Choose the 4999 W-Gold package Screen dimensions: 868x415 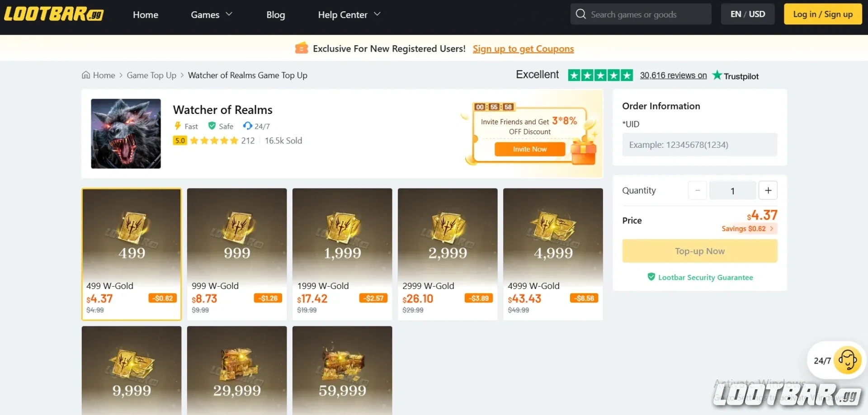pos(553,254)
